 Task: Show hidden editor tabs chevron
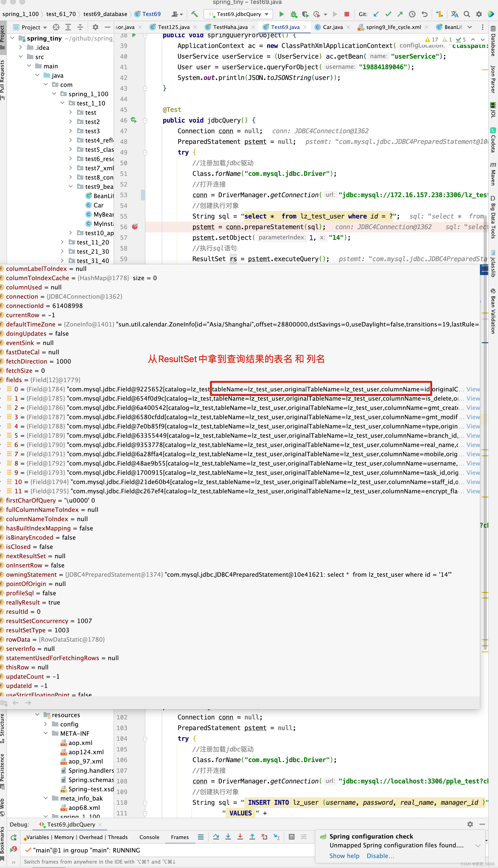click(x=470, y=27)
